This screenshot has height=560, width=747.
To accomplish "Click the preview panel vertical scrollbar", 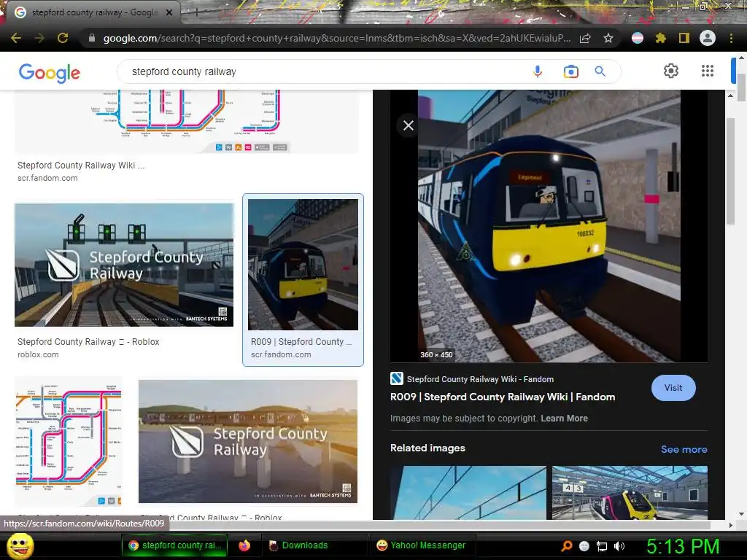I will (730, 171).
